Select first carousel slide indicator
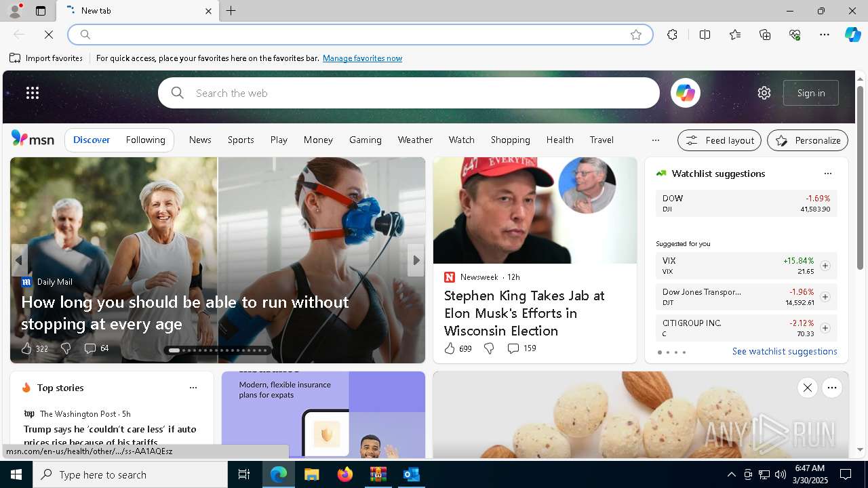The image size is (868, 488). point(174,350)
